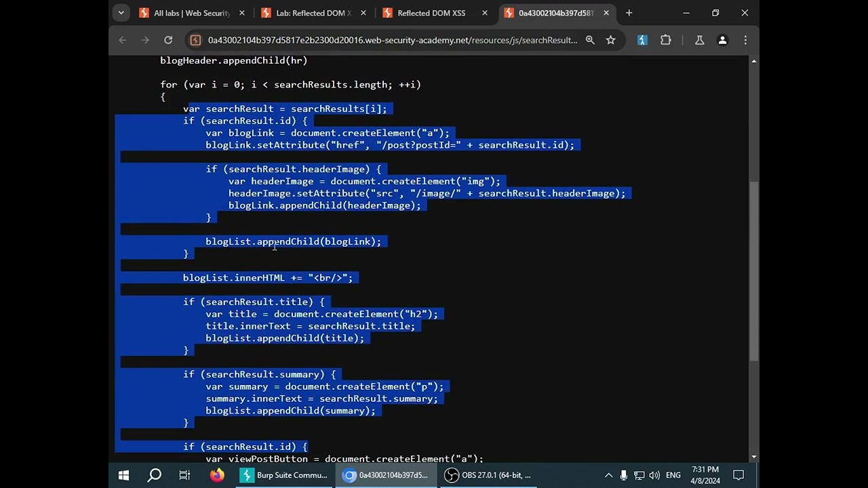Open the Extensions puzzle menu

pyautogui.click(x=665, y=40)
